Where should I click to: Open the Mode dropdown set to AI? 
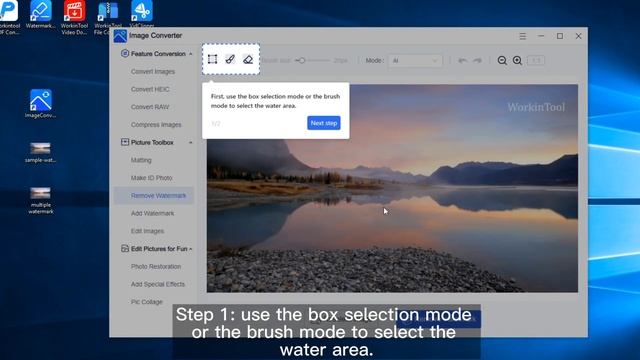(415, 61)
